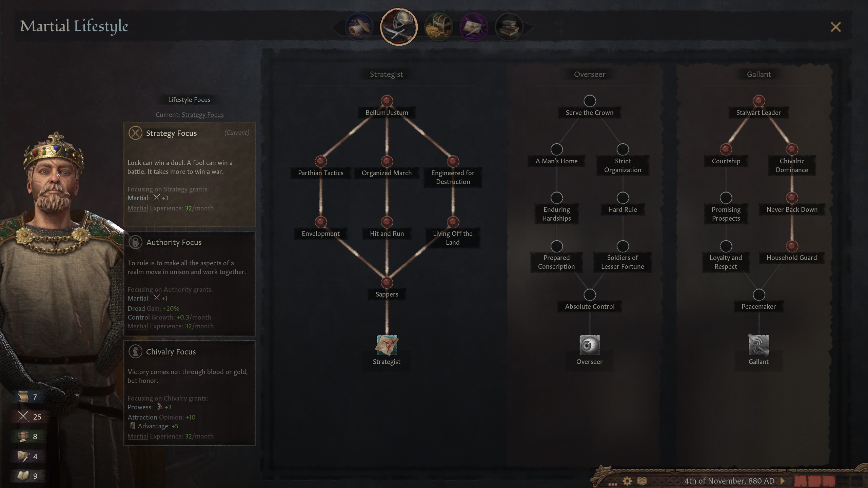This screenshot has height=488, width=868.
Task: Select the Strategist trait icon
Action: coord(387,345)
